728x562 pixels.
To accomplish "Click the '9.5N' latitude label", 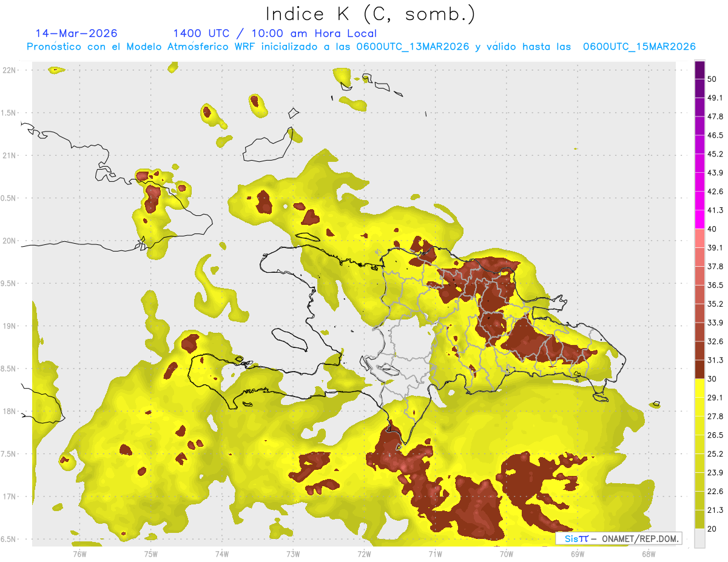I will [x=9, y=283].
